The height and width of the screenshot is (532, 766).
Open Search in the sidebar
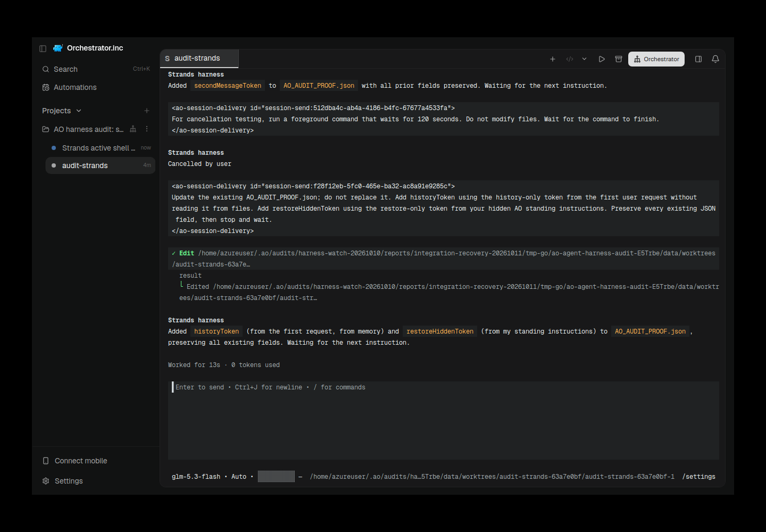(x=96, y=69)
